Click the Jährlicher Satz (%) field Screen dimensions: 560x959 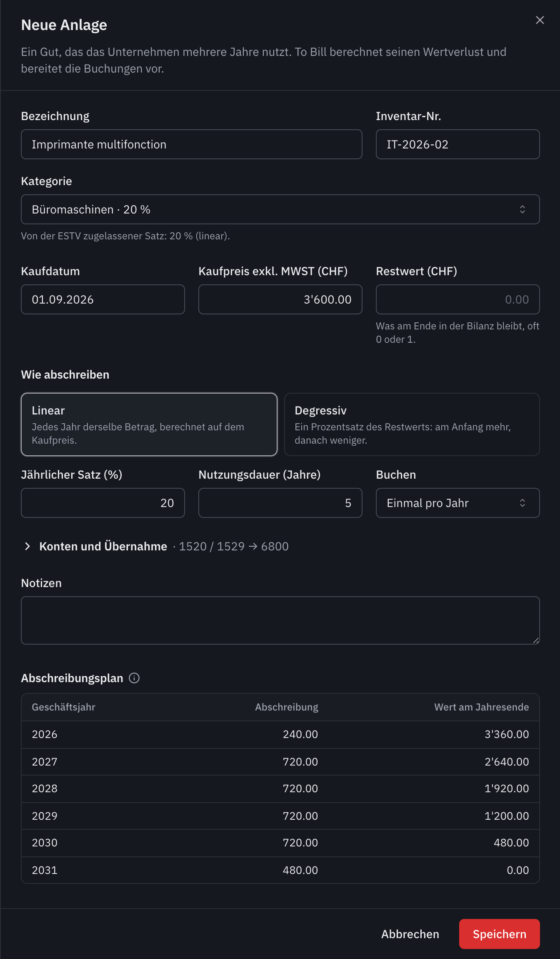[103, 503]
